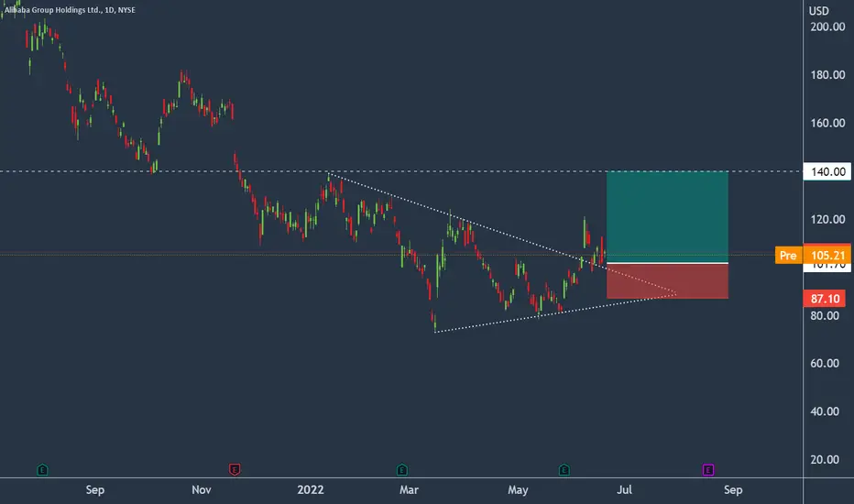Screen dimensions: 854x504
Task: Click the purple upcoming earnings marker
Action: 708,470
